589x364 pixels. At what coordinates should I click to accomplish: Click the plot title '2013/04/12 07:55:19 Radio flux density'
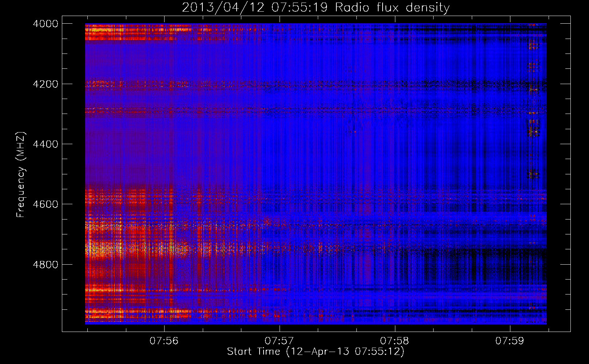[316, 8]
